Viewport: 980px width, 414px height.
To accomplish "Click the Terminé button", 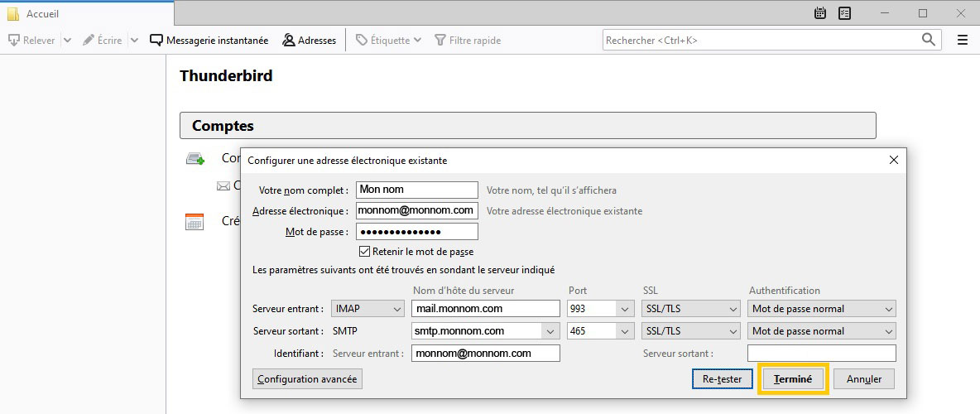I will (792, 379).
